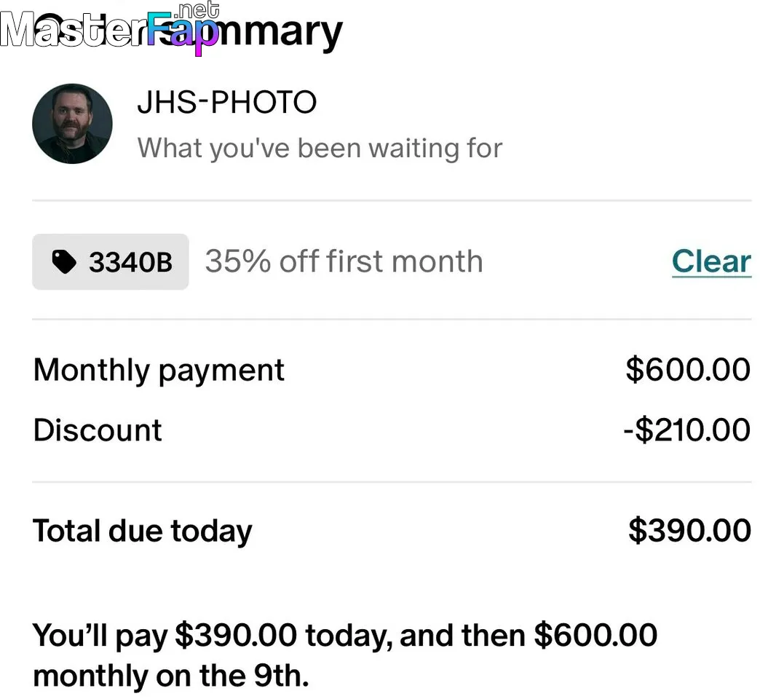Open the JHS-PHOTO creator name
The image size is (784, 699).
(226, 103)
